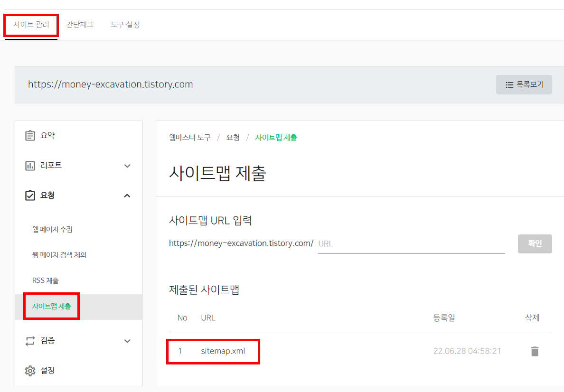Click the 삭제 column header
The image size is (564, 392).
click(x=532, y=318)
